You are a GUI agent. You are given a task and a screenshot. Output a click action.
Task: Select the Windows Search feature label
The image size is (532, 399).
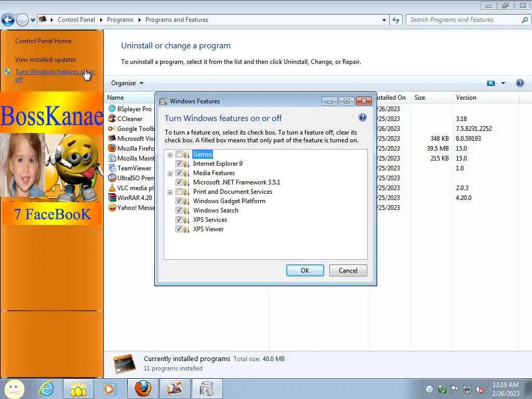(216, 210)
